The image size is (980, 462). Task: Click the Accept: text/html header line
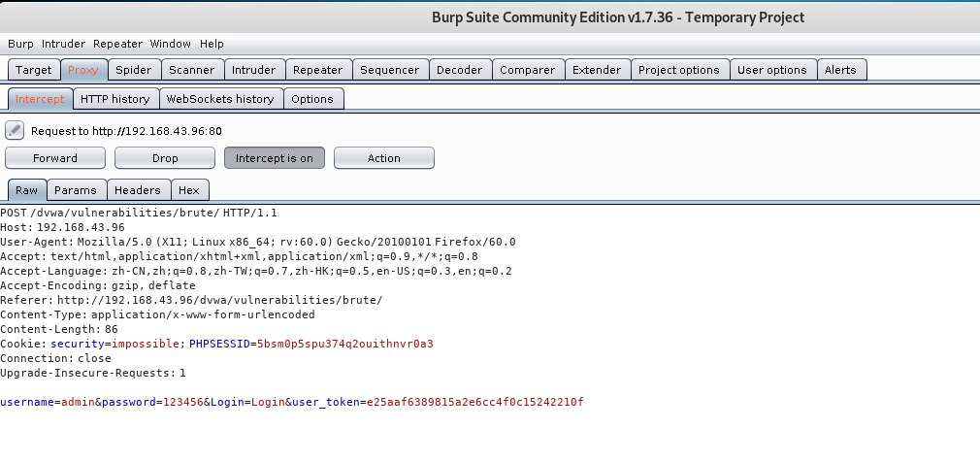point(240,256)
